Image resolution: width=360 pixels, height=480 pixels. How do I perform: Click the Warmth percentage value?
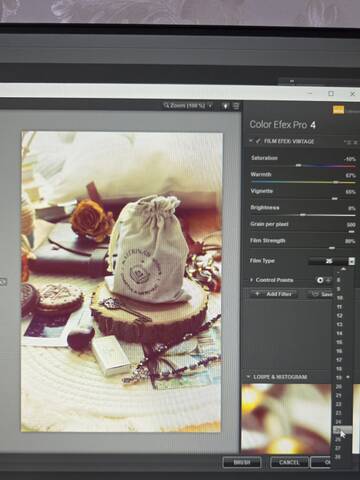click(351, 175)
